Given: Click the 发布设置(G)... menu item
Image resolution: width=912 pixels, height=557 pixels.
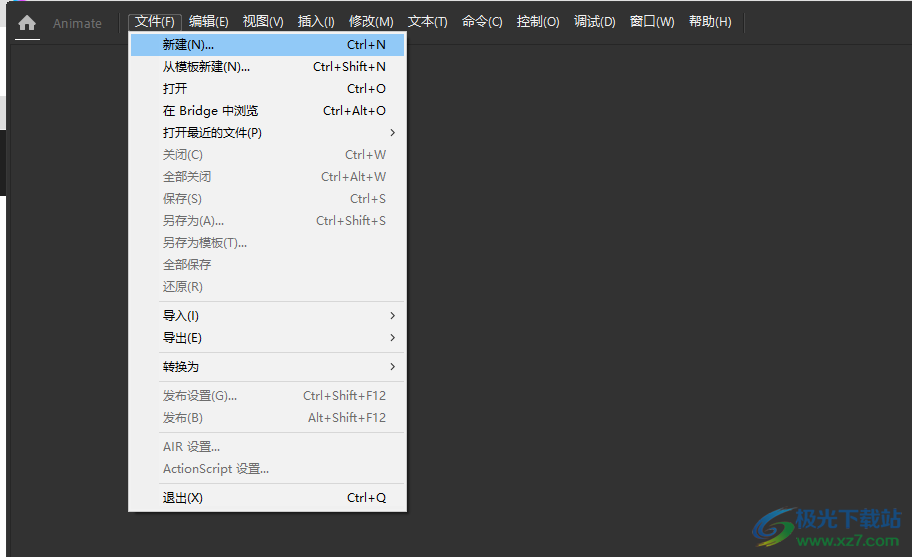Looking at the screenshot, I should pyautogui.click(x=267, y=396).
